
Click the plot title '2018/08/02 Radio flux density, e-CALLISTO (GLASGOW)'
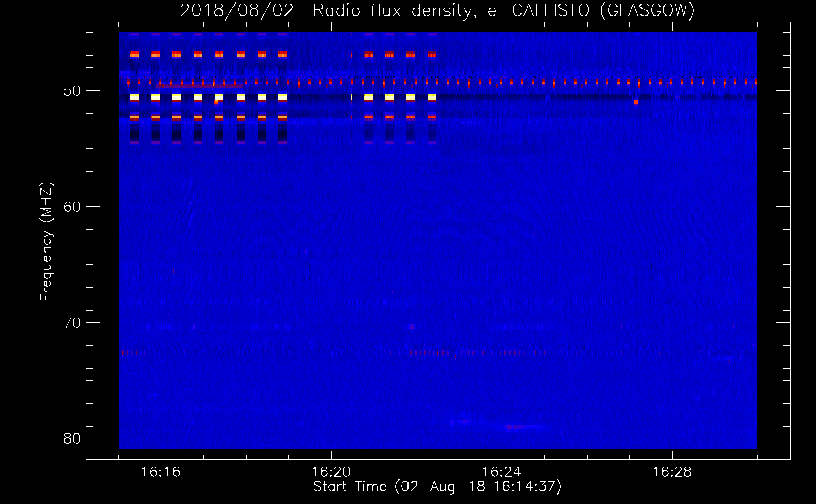tap(437, 10)
